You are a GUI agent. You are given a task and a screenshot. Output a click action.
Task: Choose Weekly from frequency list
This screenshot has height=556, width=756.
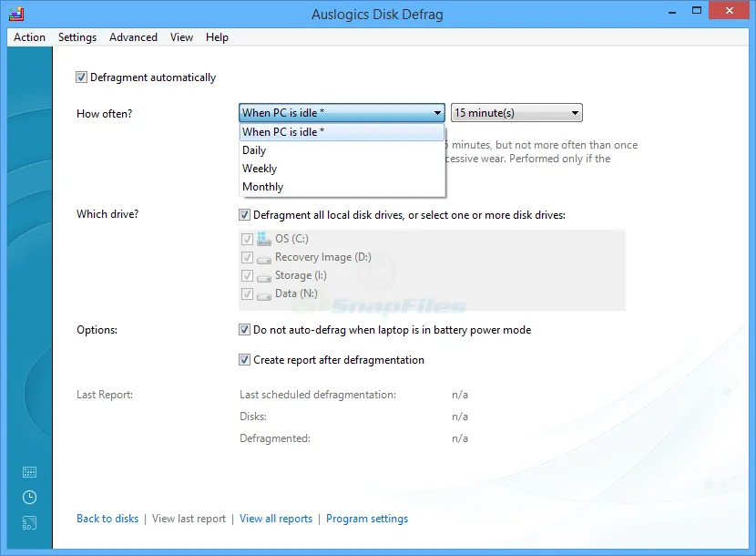(x=342, y=169)
